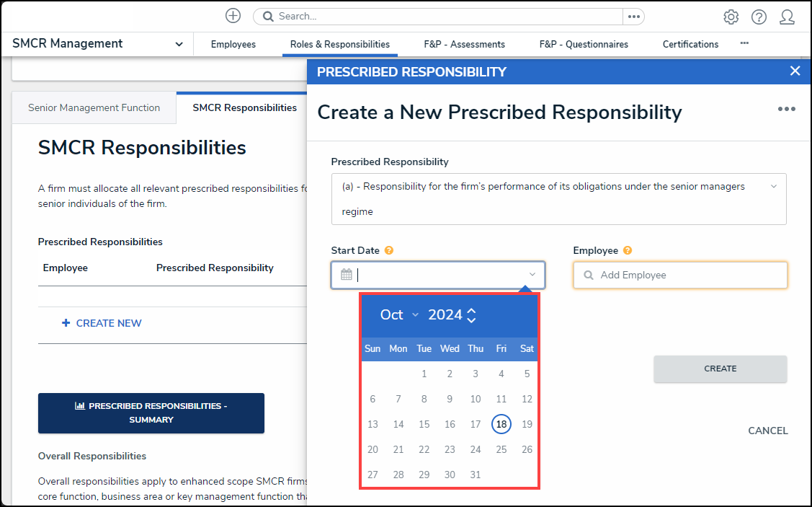The image size is (812, 507).
Task: Switch to the Senior Management Function tab
Action: point(94,107)
